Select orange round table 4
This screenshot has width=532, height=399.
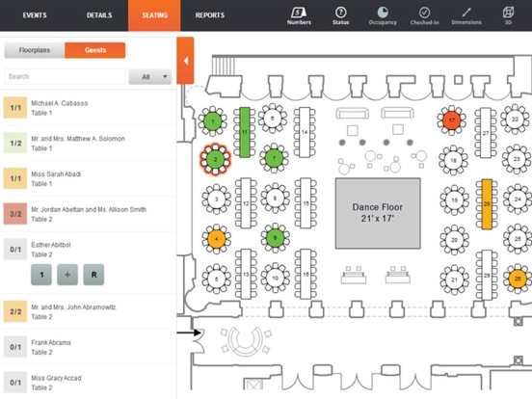click(217, 239)
